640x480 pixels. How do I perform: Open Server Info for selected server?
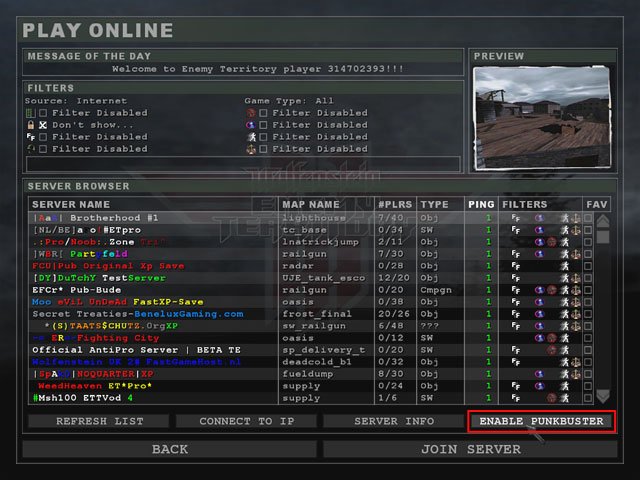[x=394, y=421]
